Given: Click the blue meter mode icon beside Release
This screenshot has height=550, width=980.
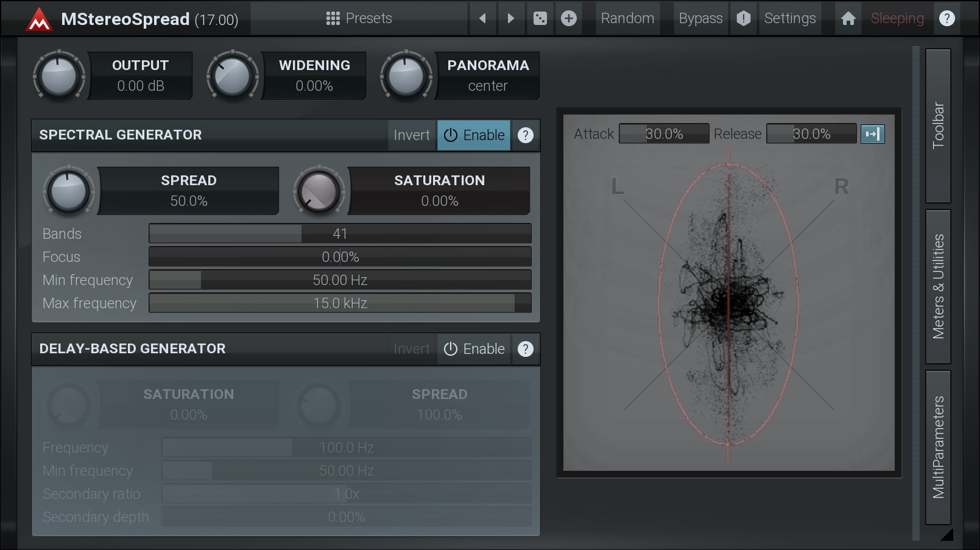Looking at the screenshot, I should [872, 134].
